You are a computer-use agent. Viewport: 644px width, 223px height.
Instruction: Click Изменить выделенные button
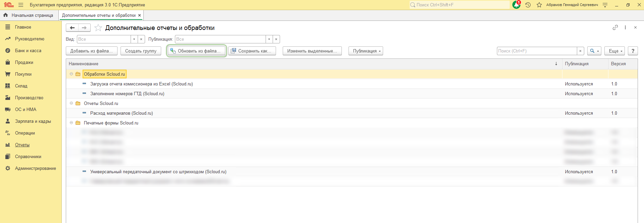click(x=312, y=51)
